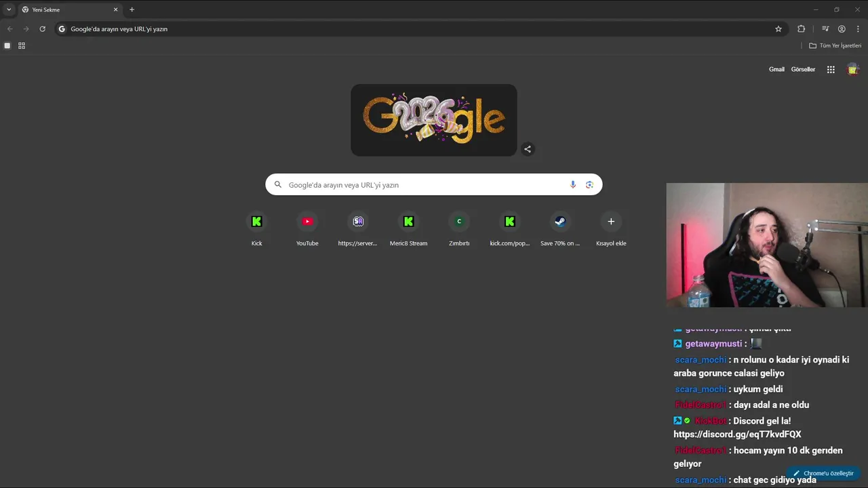Image resolution: width=868 pixels, height=488 pixels.
Task: Click getawaymusti username in chat
Action: click(x=713, y=344)
